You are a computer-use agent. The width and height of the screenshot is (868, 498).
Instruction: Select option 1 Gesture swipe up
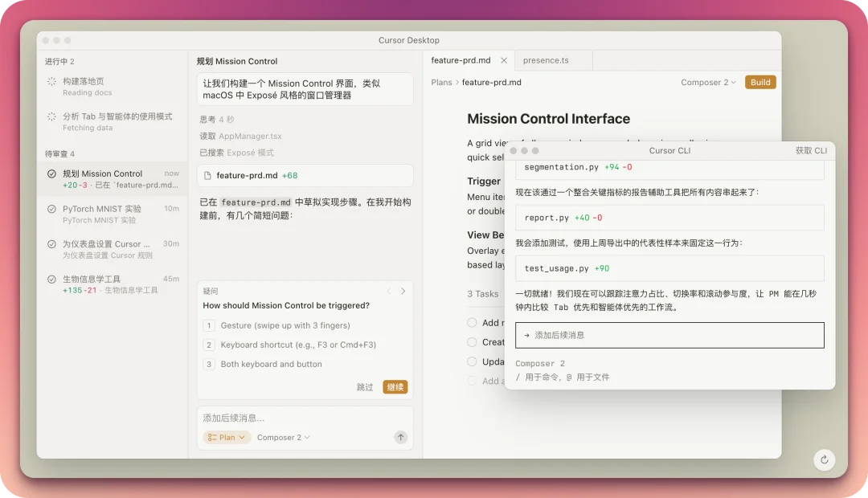[305, 325]
